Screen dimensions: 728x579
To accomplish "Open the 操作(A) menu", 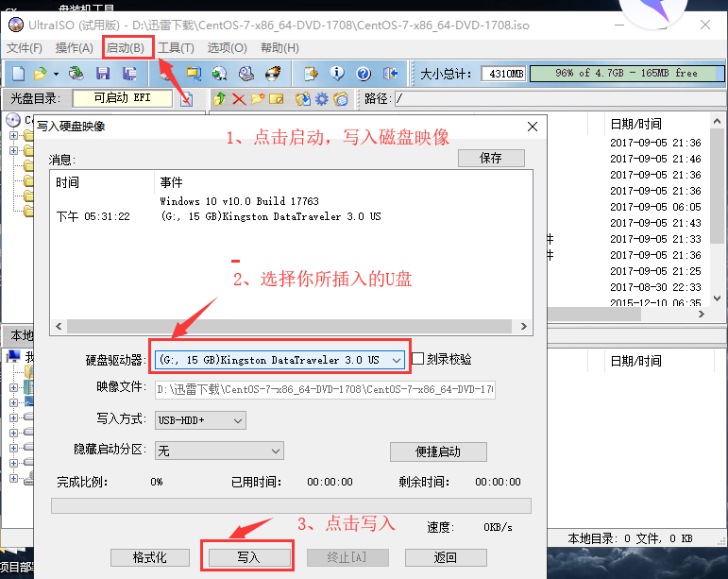I will (x=75, y=48).
